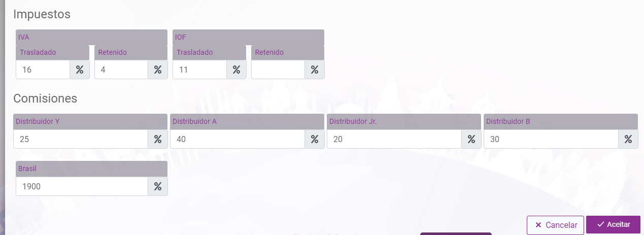Select the Brasil field showing 1900
644x235 pixels.
tap(82, 186)
